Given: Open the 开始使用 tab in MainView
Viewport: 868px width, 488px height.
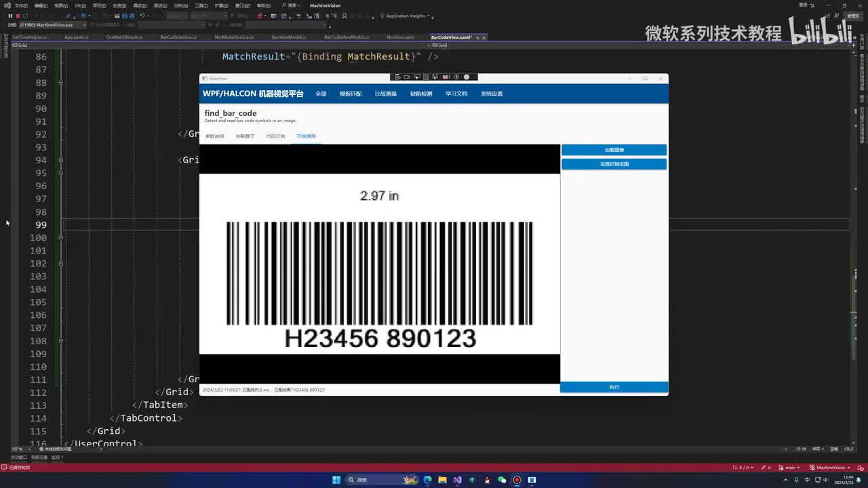Looking at the screenshot, I should tap(306, 136).
